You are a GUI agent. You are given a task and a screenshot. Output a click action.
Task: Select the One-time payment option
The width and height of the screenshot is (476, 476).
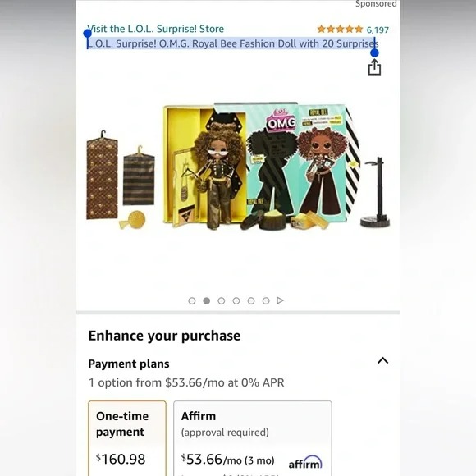127,438
